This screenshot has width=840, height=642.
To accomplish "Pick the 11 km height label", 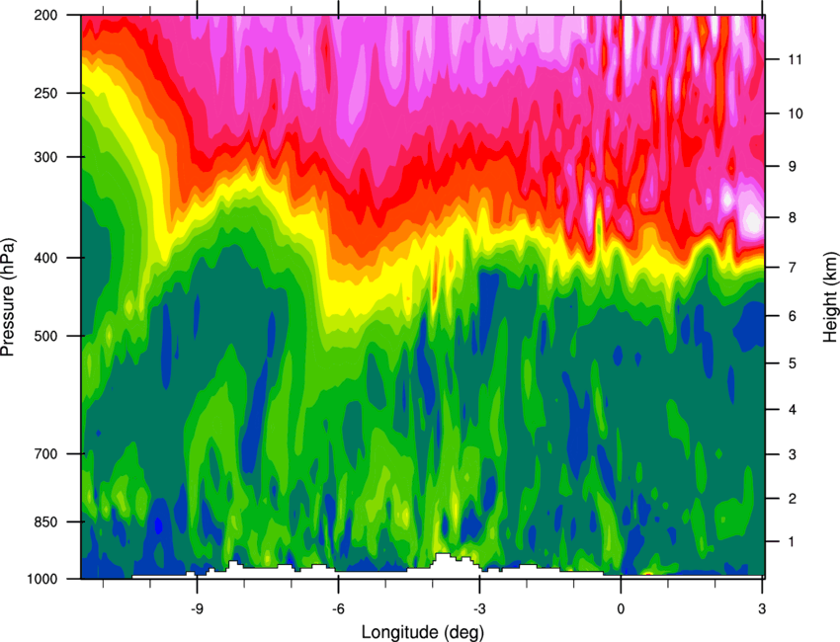I will 795,59.
